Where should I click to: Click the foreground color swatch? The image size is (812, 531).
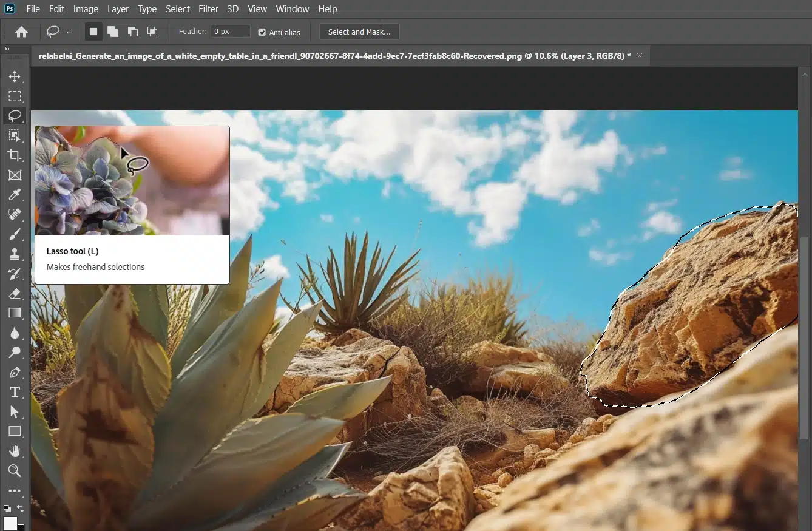pyautogui.click(x=10, y=523)
